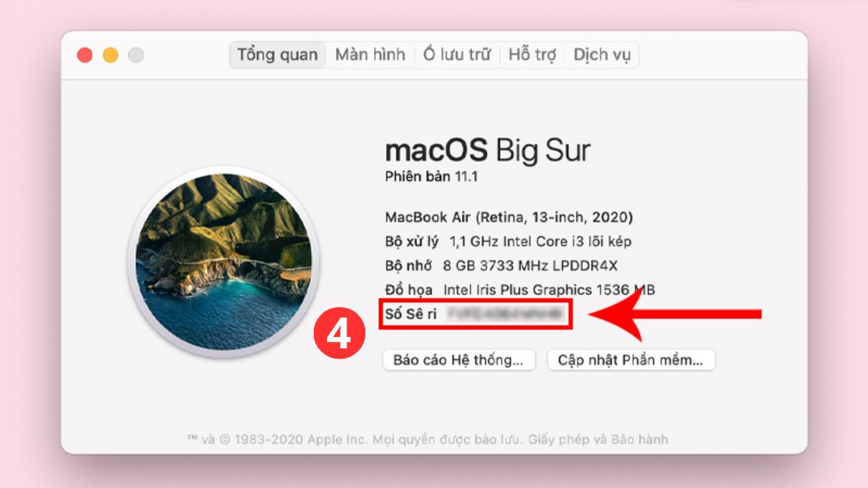
Task: Switch to the Tổng quan tab
Action: tap(278, 55)
